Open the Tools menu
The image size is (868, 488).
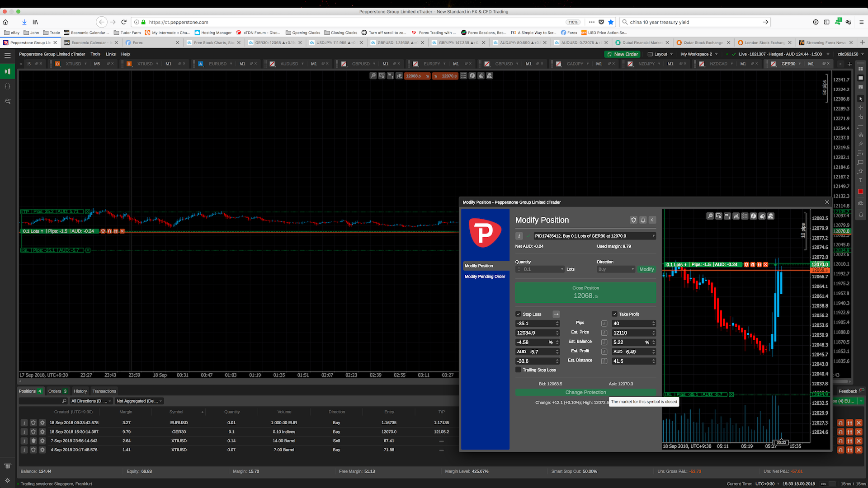point(95,54)
